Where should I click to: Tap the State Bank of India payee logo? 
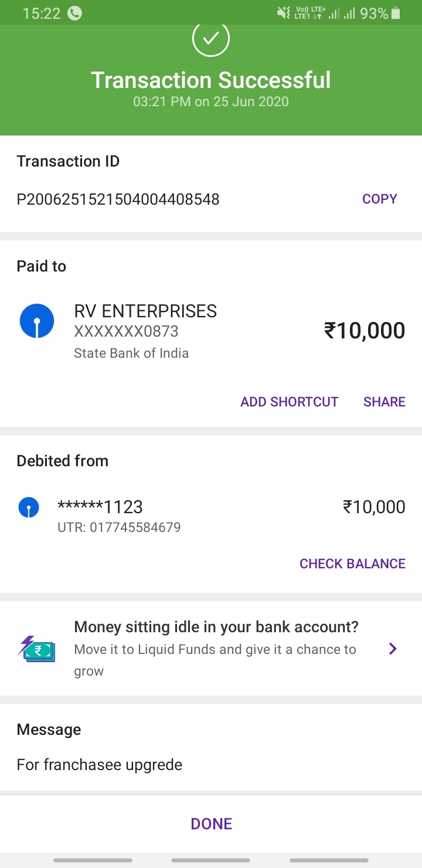point(37,321)
